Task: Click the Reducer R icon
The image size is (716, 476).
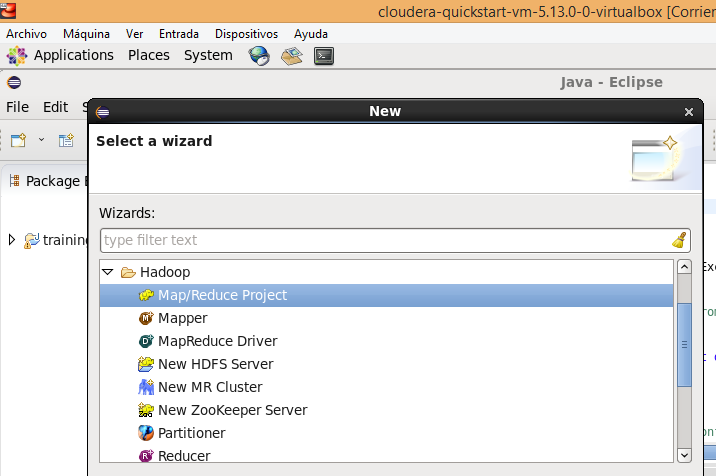Action: click(146, 455)
